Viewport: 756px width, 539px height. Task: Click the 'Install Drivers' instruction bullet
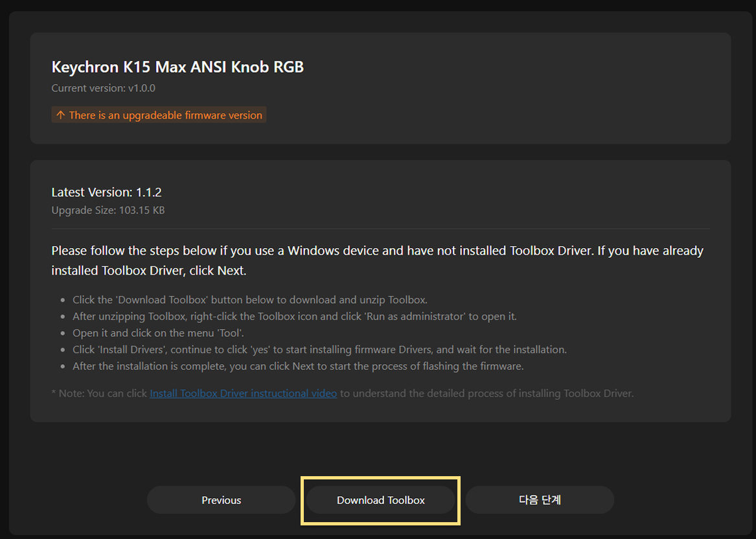(319, 350)
